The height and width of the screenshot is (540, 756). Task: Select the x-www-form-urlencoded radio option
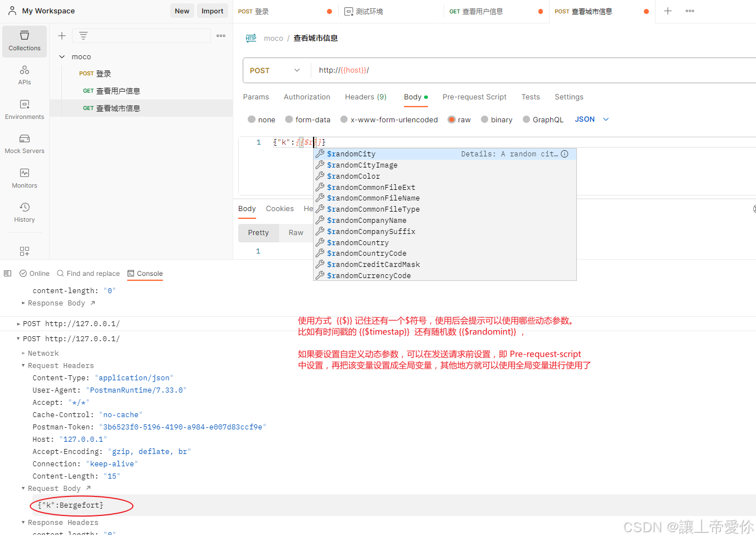(344, 120)
